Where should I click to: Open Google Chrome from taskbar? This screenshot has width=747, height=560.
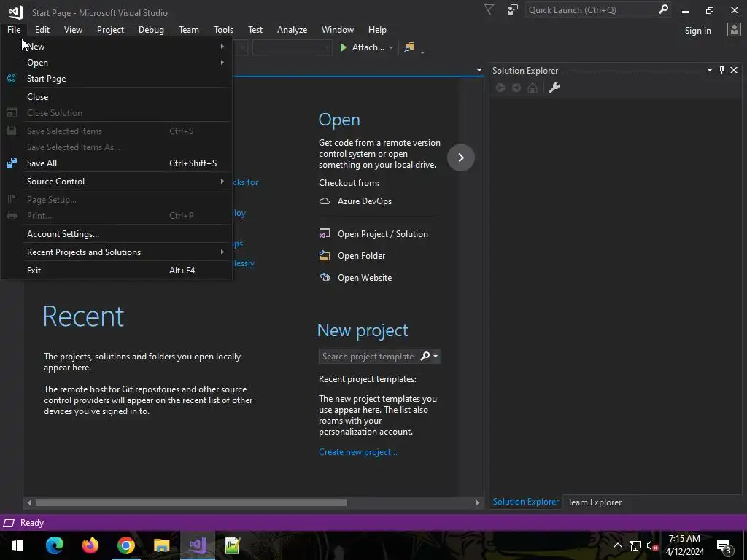(x=125, y=545)
